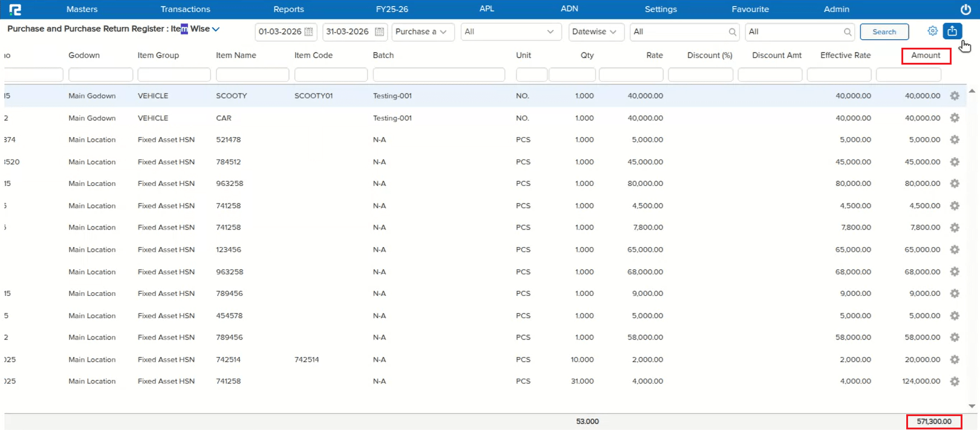
Task: Click the Amount filter input
Action: [x=909, y=74]
